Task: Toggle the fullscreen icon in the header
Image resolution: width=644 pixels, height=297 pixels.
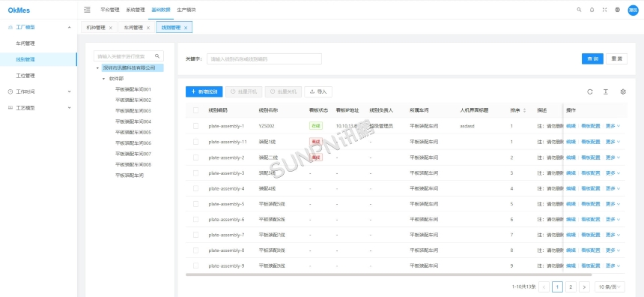Action: [x=604, y=10]
